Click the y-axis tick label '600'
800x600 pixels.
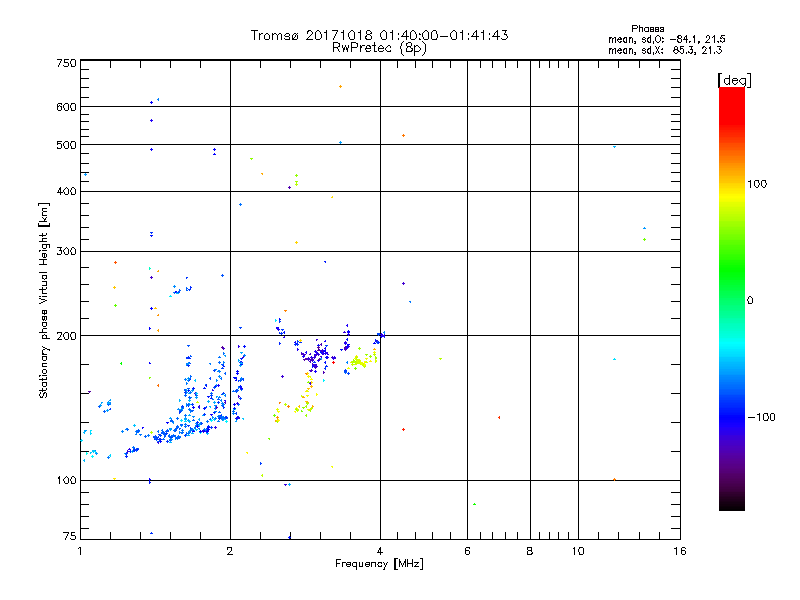point(66,107)
